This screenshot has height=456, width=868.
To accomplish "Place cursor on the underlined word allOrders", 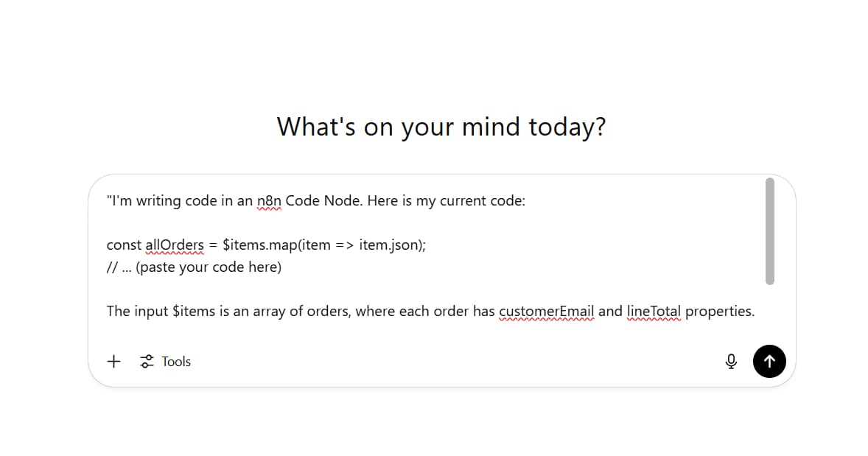I will coord(175,245).
